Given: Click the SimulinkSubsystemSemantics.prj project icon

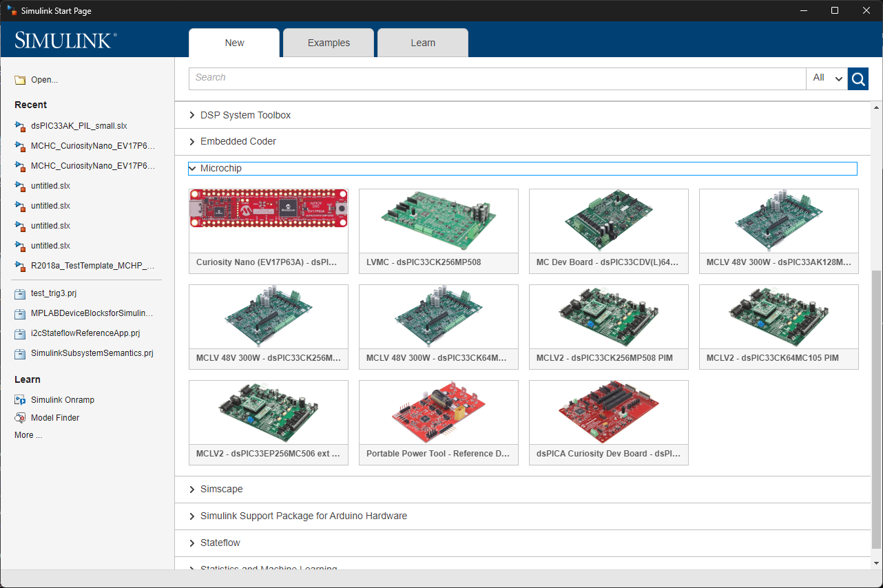Looking at the screenshot, I should (20, 353).
